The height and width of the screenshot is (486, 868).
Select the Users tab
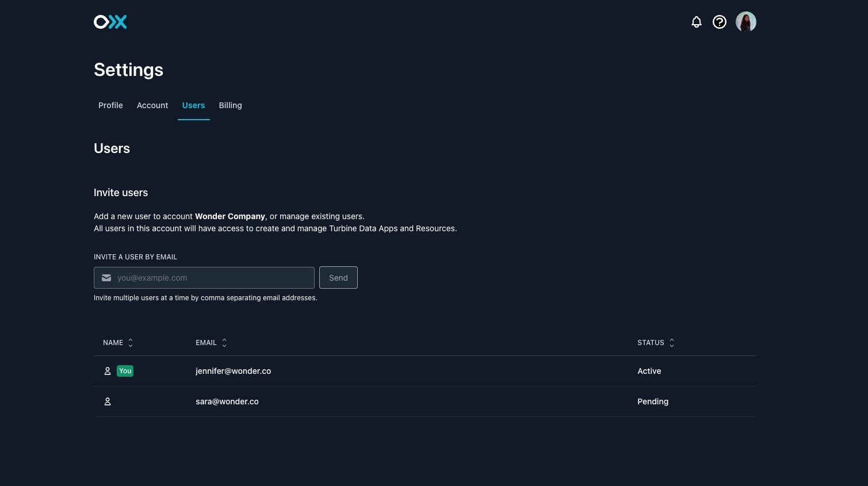(193, 105)
